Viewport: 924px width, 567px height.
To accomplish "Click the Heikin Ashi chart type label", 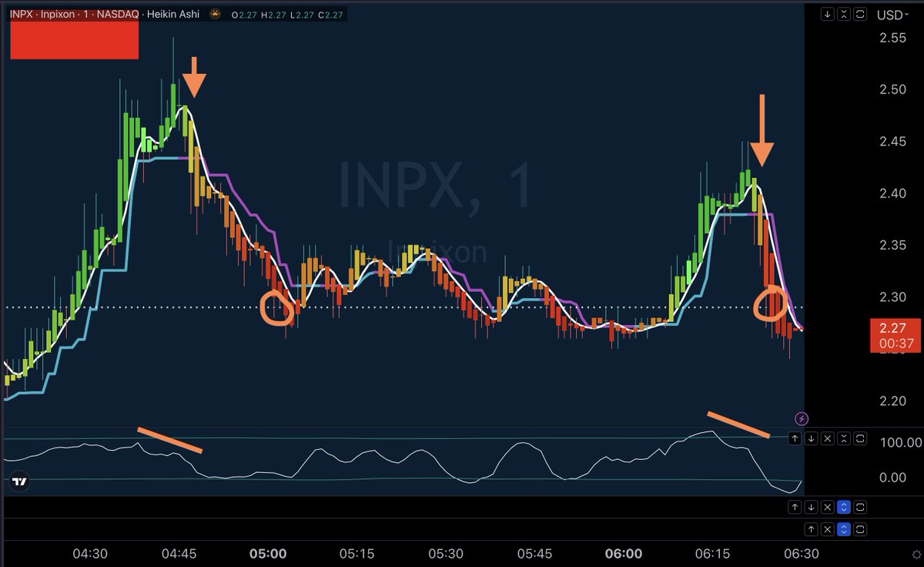I will (172, 14).
